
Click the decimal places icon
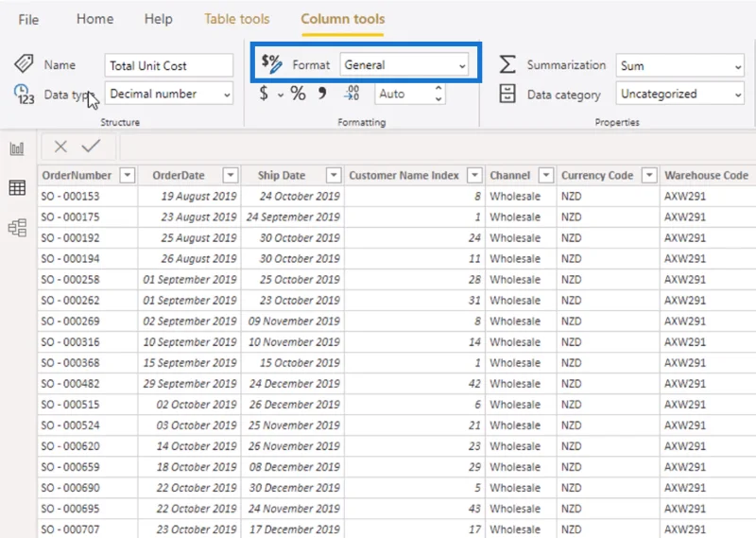pos(352,93)
